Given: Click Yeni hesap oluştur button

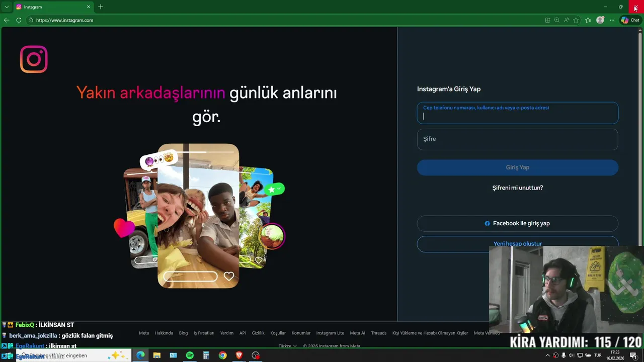Looking at the screenshot, I should coord(517,244).
